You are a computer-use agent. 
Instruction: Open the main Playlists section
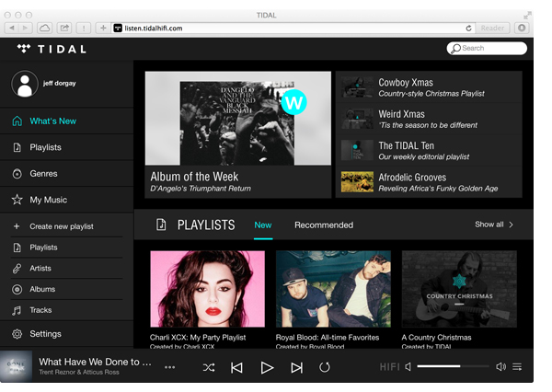click(66, 147)
